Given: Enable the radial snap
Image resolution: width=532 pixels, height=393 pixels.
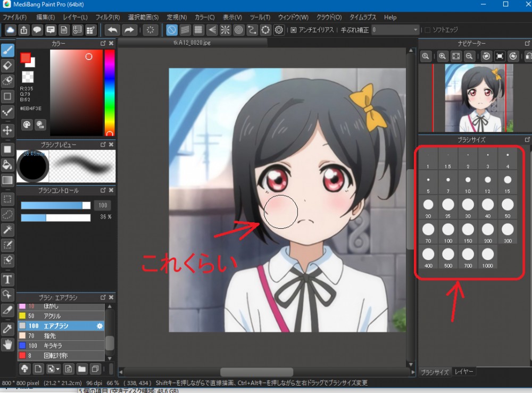Looking at the screenshot, I should [x=225, y=30].
